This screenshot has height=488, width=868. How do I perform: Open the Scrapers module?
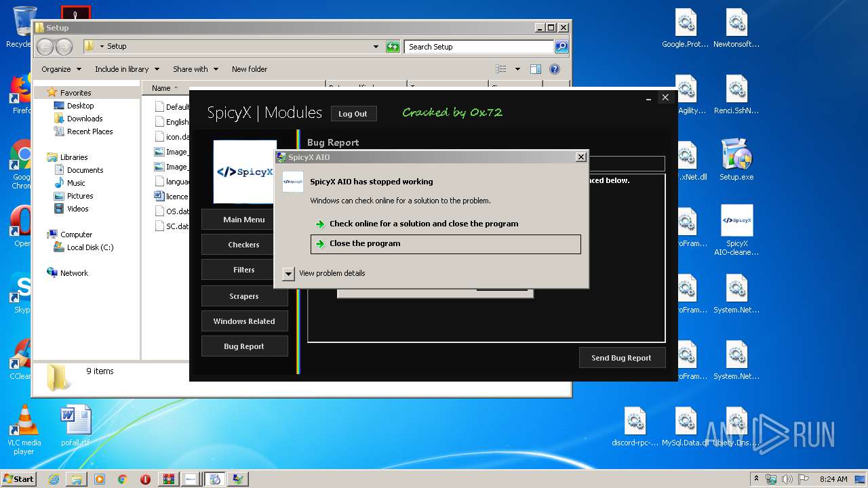pyautogui.click(x=244, y=296)
